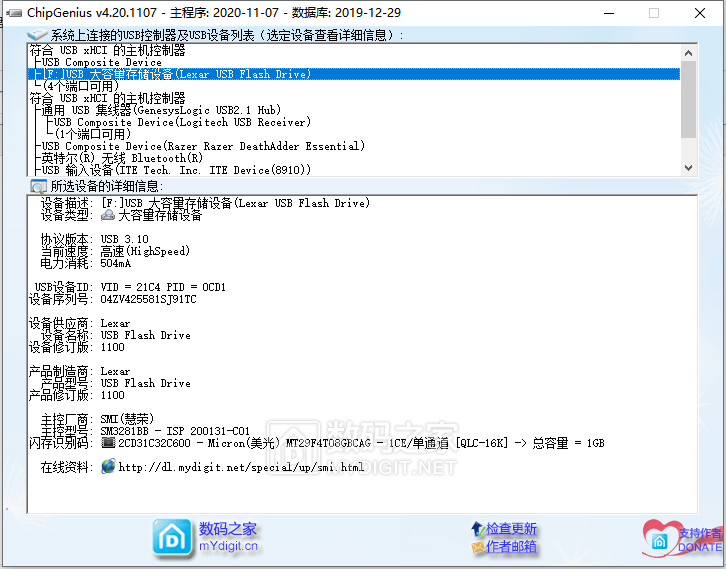Click the magnifier icon beside 所选设备的详细信息
The height and width of the screenshot is (569, 726).
(x=38, y=186)
